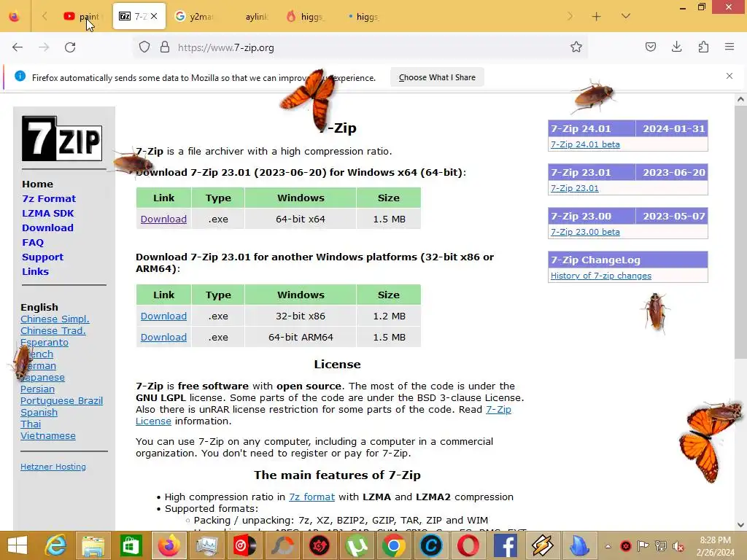The width and height of the screenshot is (747, 560).
Task: Switch to higgs tab with blue dot
Action: 363,17
